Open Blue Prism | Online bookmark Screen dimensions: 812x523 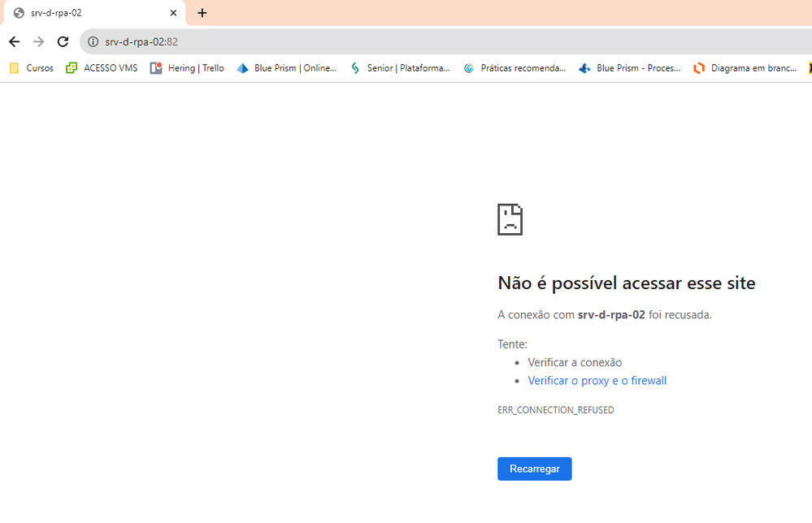pyautogui.click(x=286, y=68)
